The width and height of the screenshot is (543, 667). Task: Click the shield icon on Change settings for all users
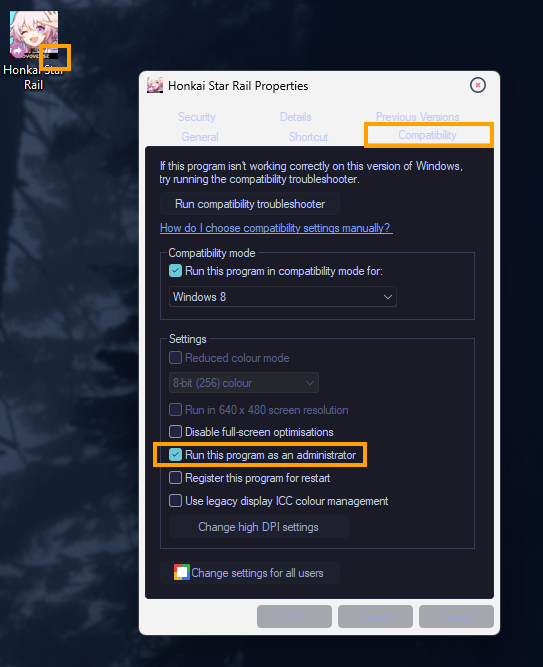click(182, 572)
